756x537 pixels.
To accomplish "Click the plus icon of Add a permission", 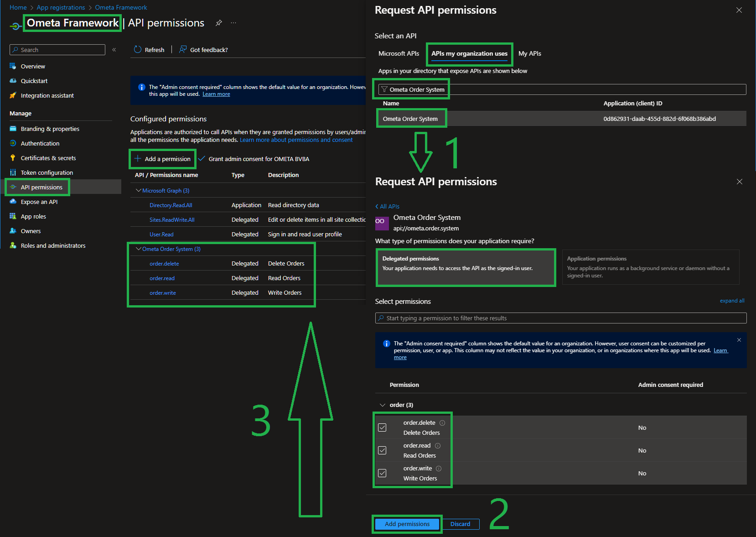I will [x=137, y=158].
